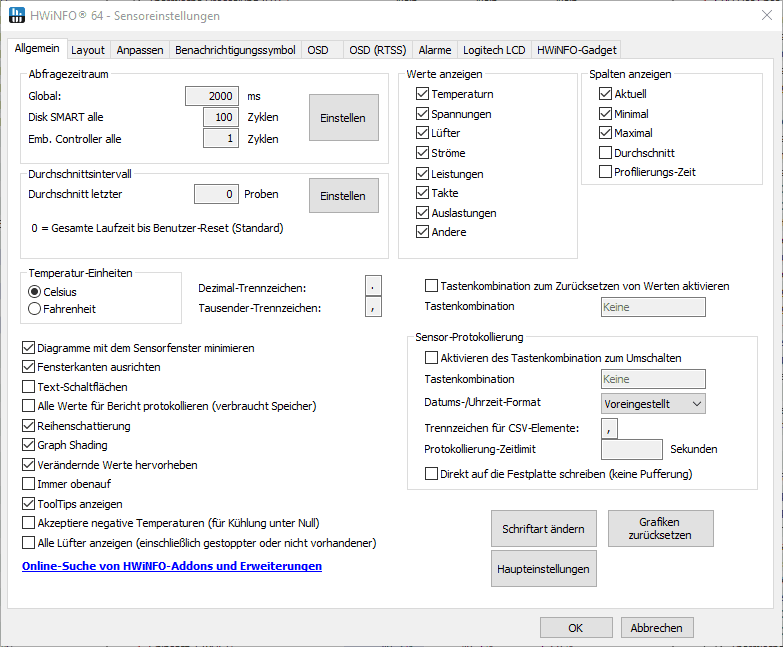This screenshot has height=647, width=783.
Task: Switch to the Layout tab
Action: (88, 50)
